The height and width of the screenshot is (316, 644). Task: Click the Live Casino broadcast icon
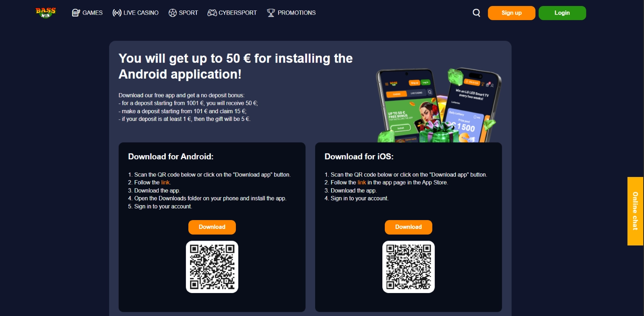(x=117, y=13)
